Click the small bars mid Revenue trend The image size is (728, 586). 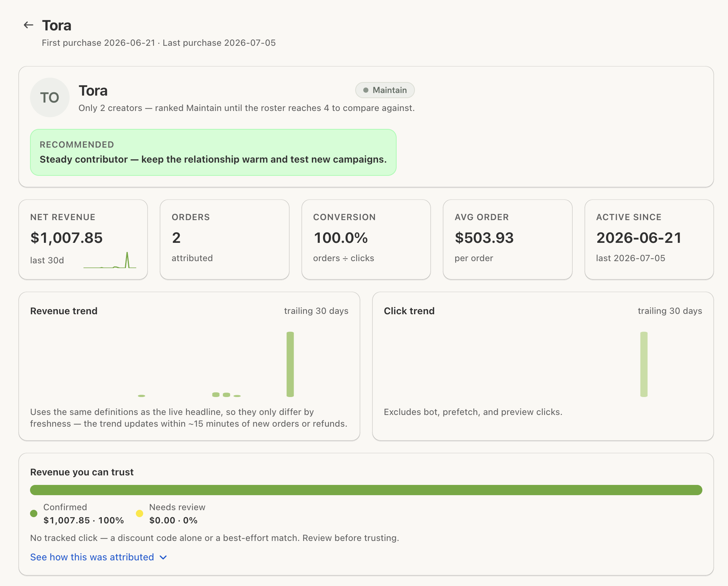(x=226, y=395)
